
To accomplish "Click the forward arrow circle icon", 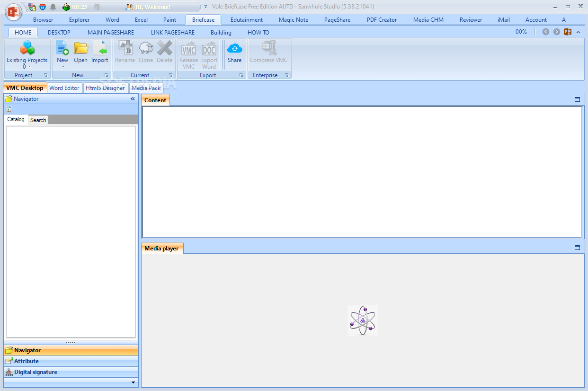I will point(557,32).
